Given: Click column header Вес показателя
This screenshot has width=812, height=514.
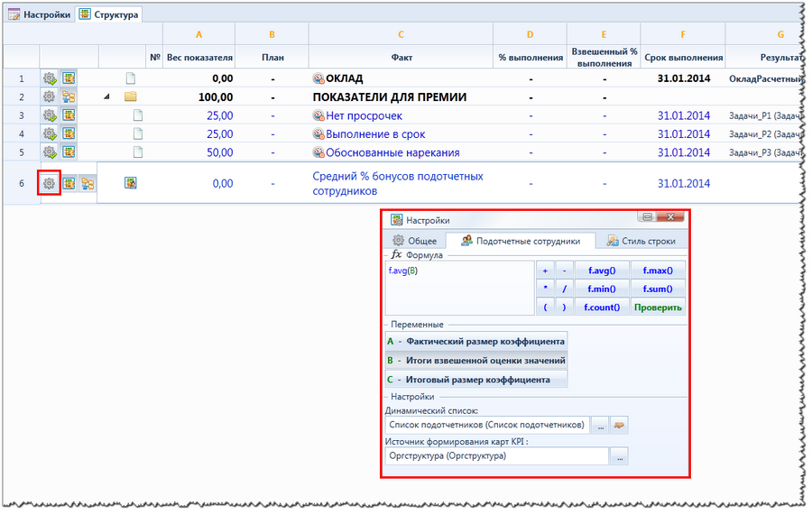Looking at the screenshot, I should coord(199,58).
